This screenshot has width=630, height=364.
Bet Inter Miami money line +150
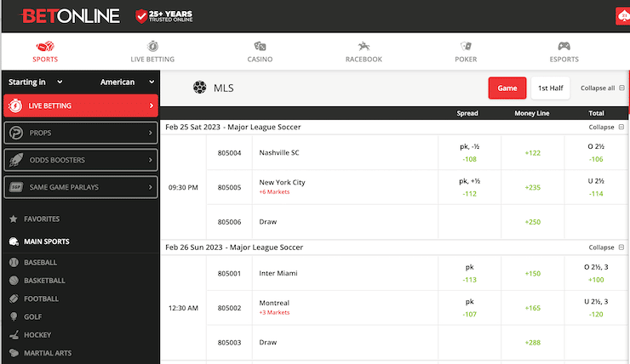point(533,273)
